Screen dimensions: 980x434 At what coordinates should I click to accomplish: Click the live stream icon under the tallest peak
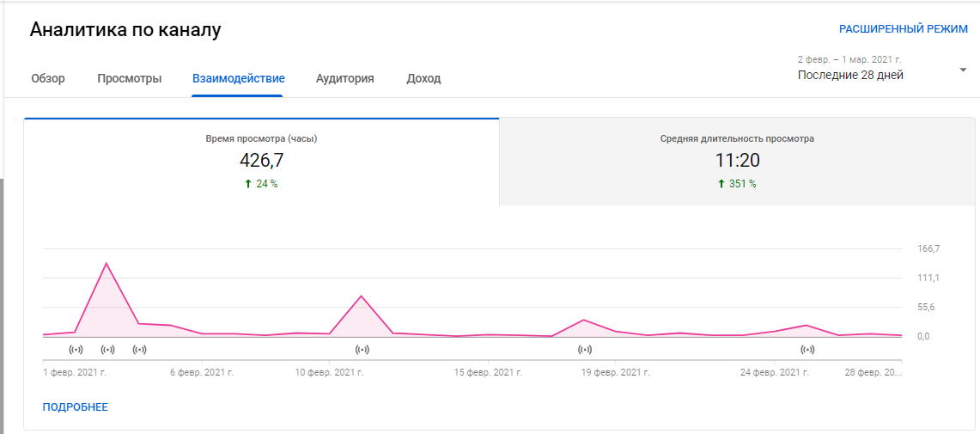click(107, 350)
